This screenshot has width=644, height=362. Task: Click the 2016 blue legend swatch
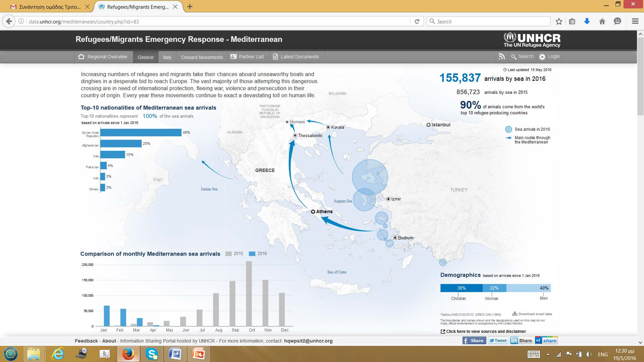point(252,254)
